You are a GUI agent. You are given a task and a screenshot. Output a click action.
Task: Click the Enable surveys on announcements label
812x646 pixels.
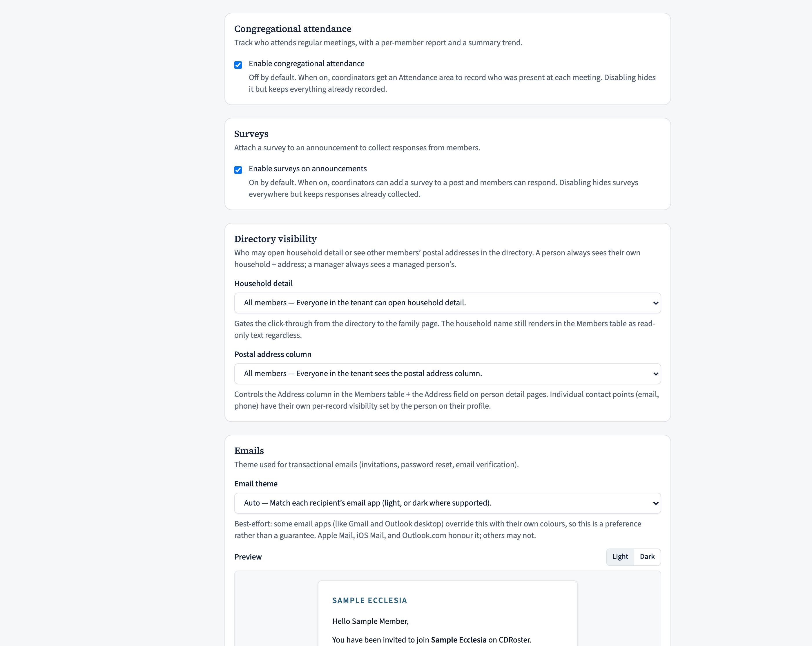click(308, 169)
